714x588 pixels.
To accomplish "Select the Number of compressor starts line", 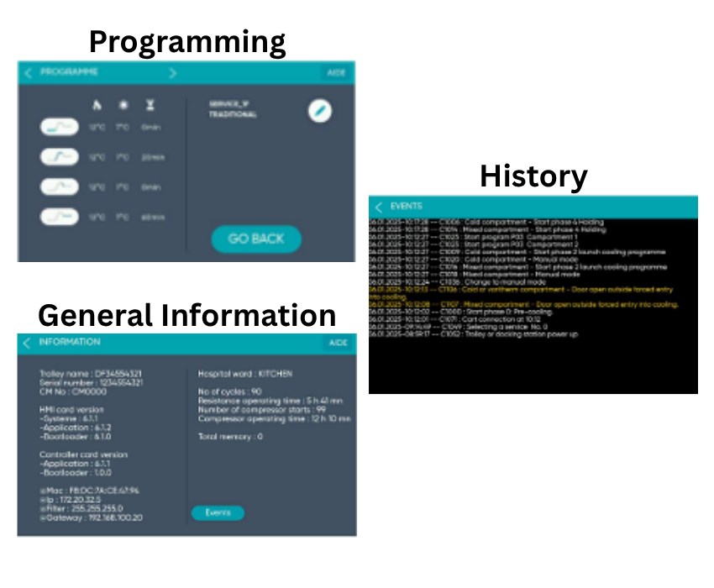I will click(x=262, y=409).
